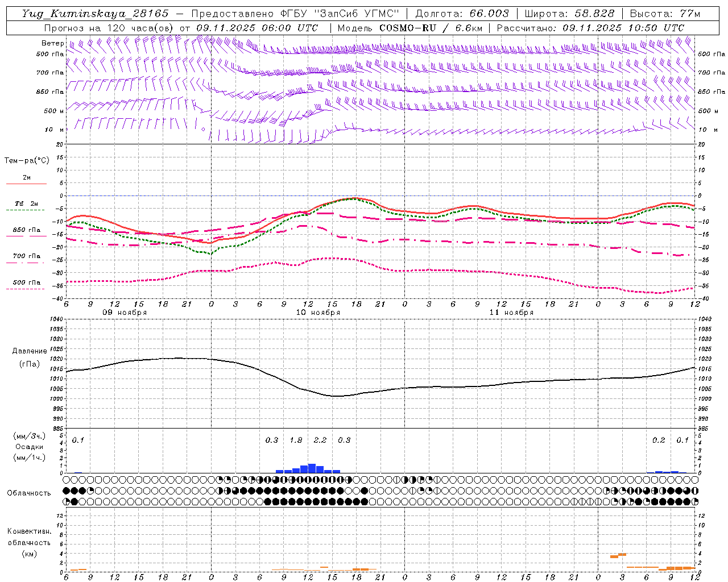The image size is (728, 582).
Task: Select the Прогноз на 120 часа(ов) text
Action: click(x=109, y=28)
